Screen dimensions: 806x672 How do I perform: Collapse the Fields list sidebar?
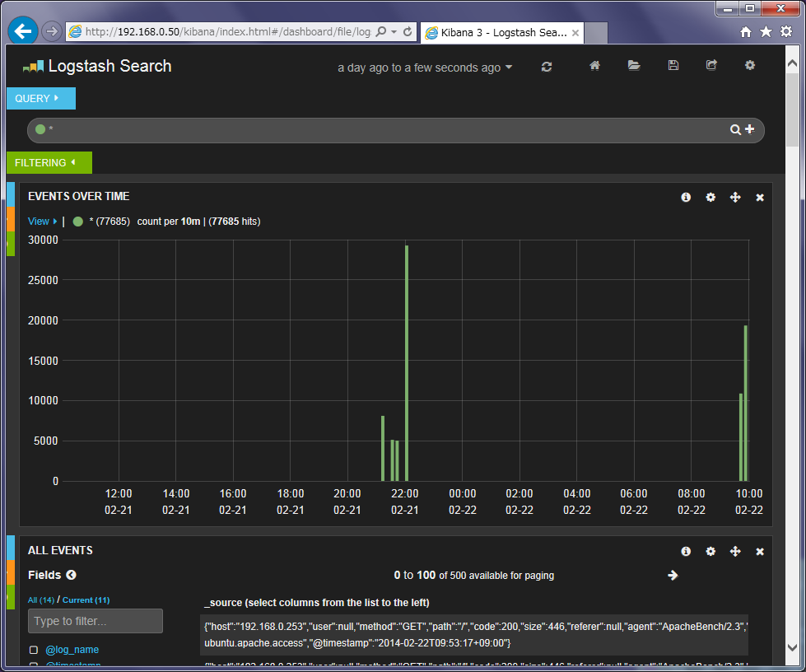72,575
